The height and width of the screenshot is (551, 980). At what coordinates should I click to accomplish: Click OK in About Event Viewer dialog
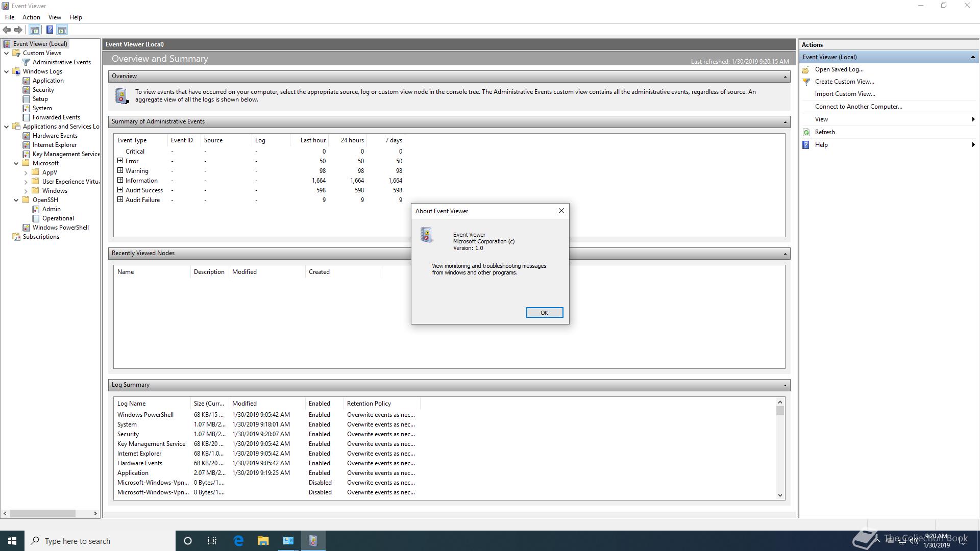click(544, 313)
